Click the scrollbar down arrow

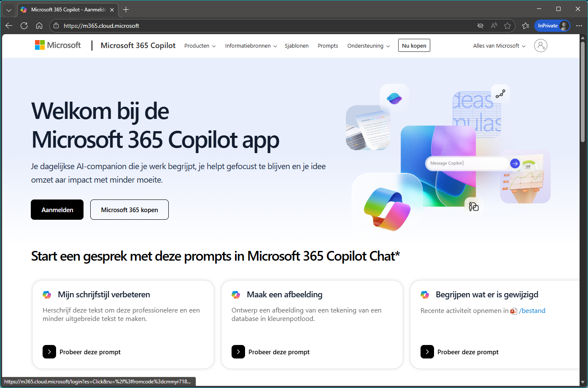[x=583, y=382]
